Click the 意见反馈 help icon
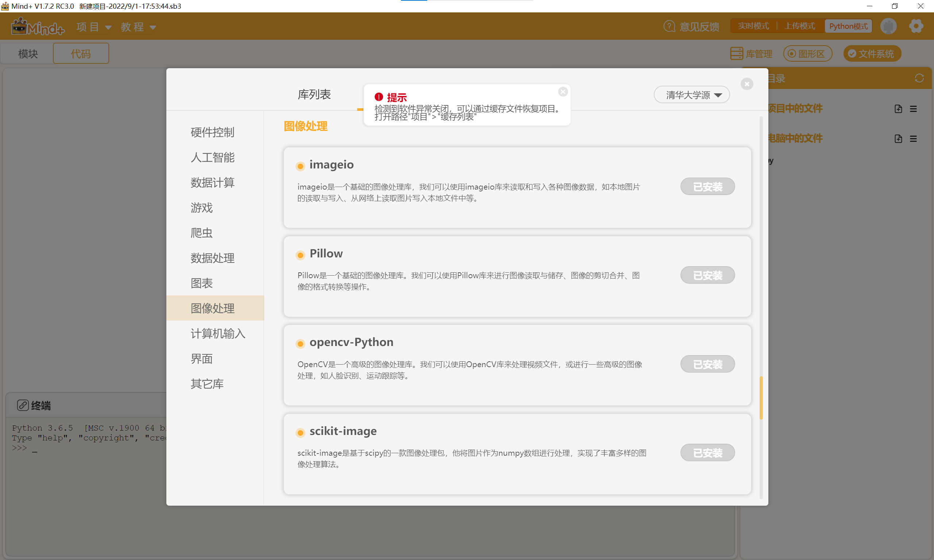The width and height of the screenshot is (934, 560). pos(669,26)
